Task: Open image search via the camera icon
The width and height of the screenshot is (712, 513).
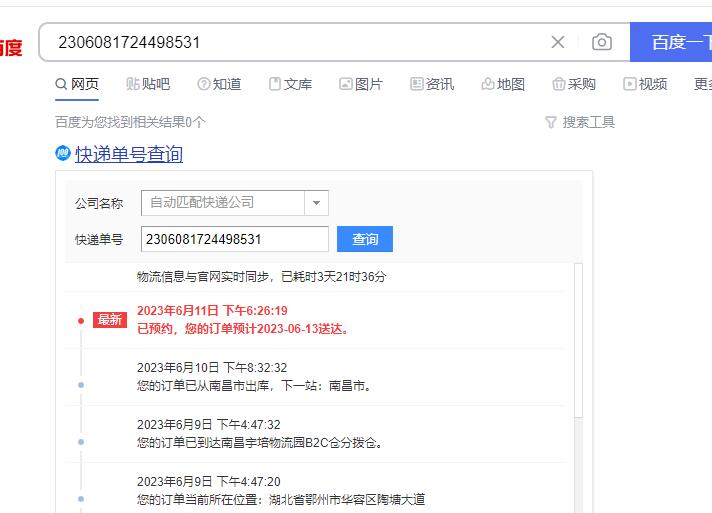Action: tap(602, 42)
